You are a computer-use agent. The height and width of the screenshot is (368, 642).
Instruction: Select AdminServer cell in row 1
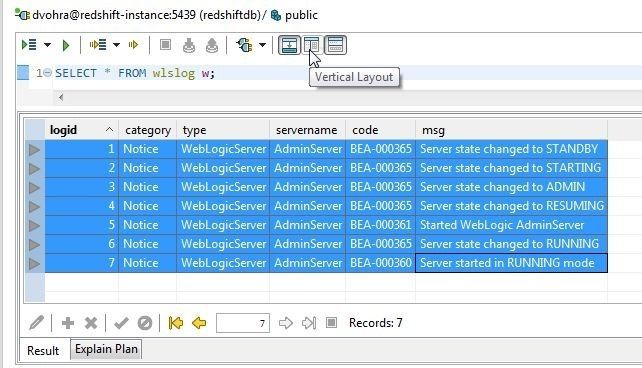(x=307, y=149)
